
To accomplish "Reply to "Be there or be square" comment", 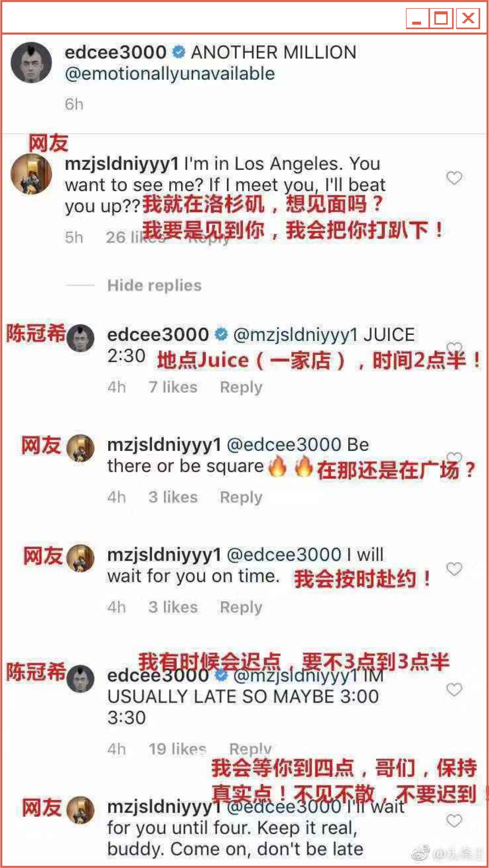I will click(x=241, y=497).
